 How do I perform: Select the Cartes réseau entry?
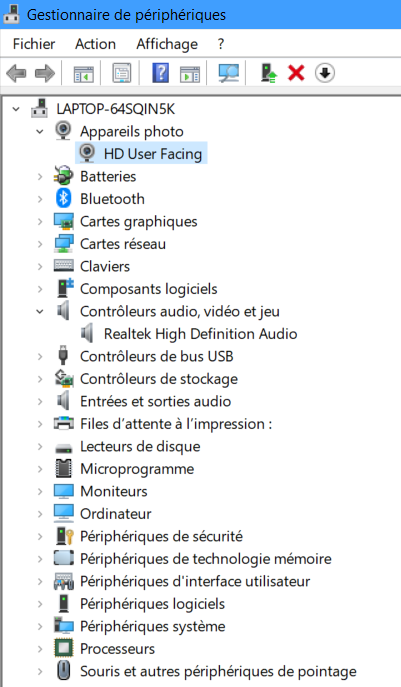[x=123, y=244]
